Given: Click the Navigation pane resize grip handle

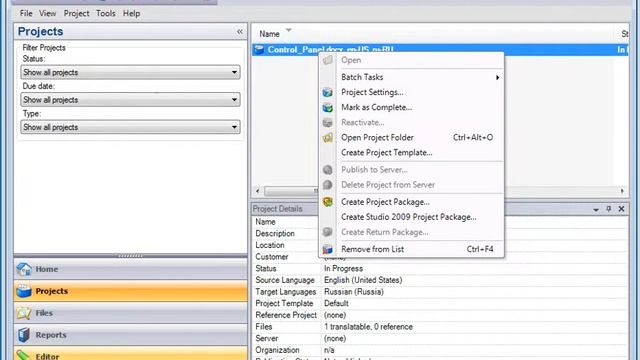Looking at the screenshot, I should [130, 256].
